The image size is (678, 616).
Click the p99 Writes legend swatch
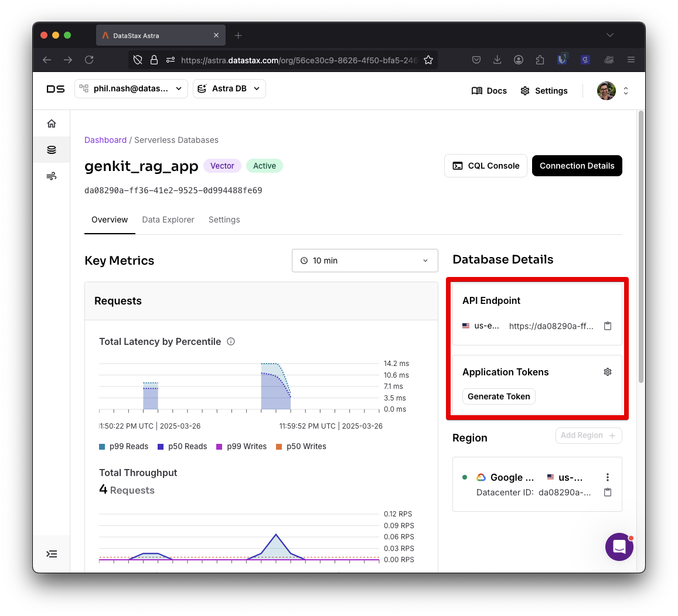[x=219, y=447]
